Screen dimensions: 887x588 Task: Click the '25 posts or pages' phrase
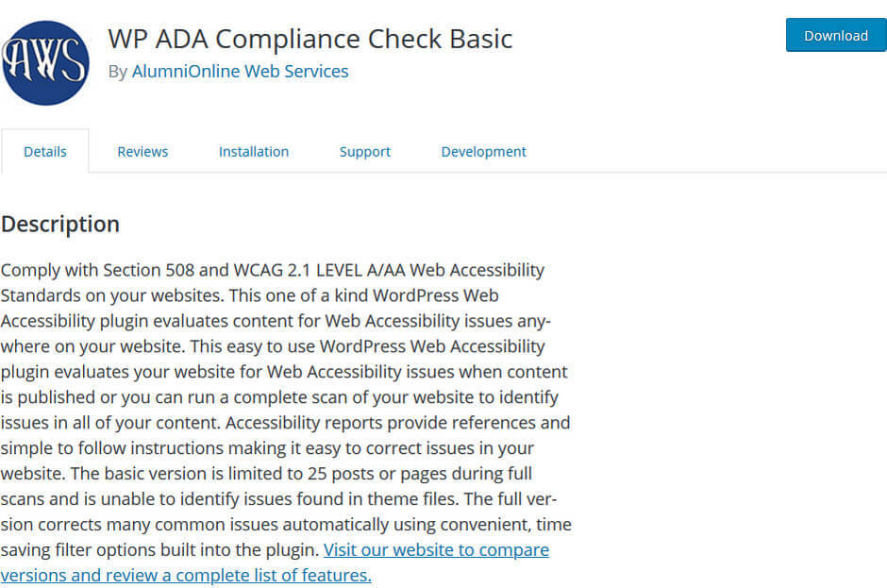point(369,473)
